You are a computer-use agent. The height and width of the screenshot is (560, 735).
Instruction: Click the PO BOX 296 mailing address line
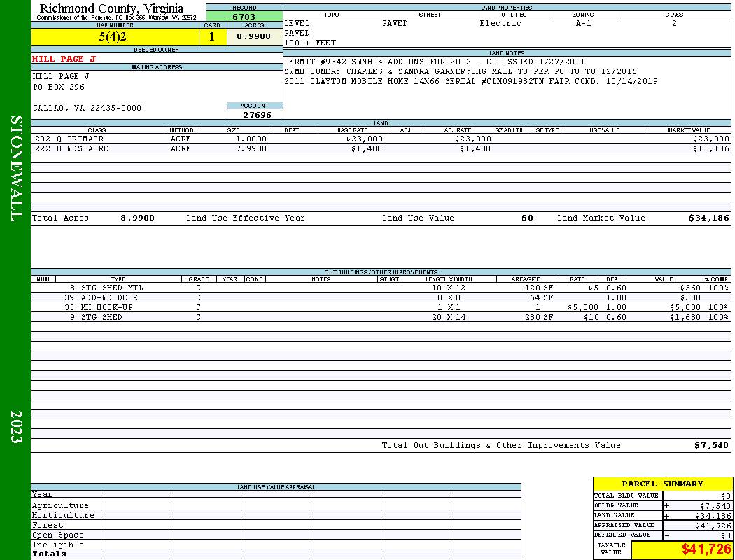click(59, 87)
